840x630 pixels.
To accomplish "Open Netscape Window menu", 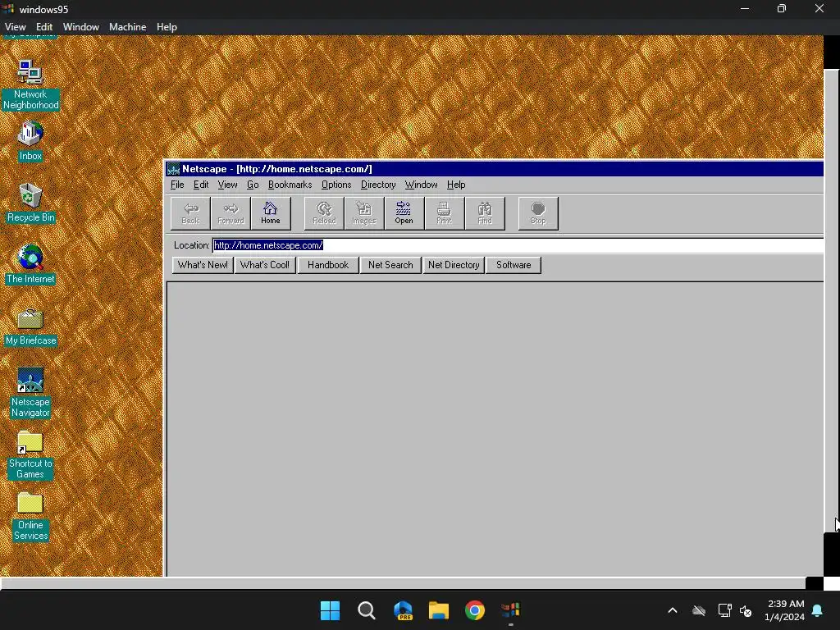I will coord(421,185).
